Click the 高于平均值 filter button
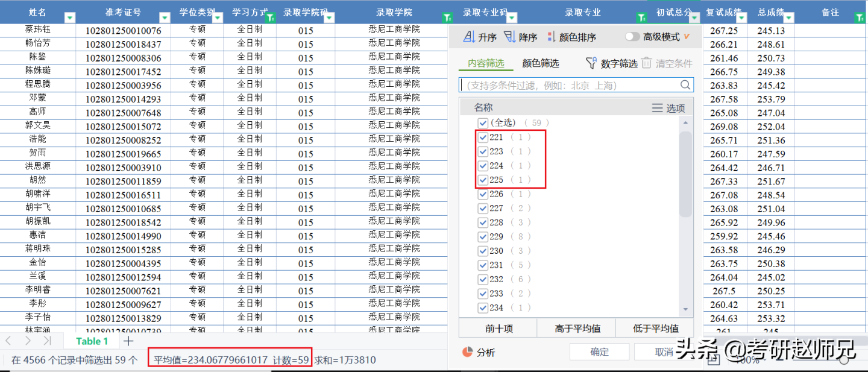The width and height of the screenshot is (868, 372). point(576,327)
